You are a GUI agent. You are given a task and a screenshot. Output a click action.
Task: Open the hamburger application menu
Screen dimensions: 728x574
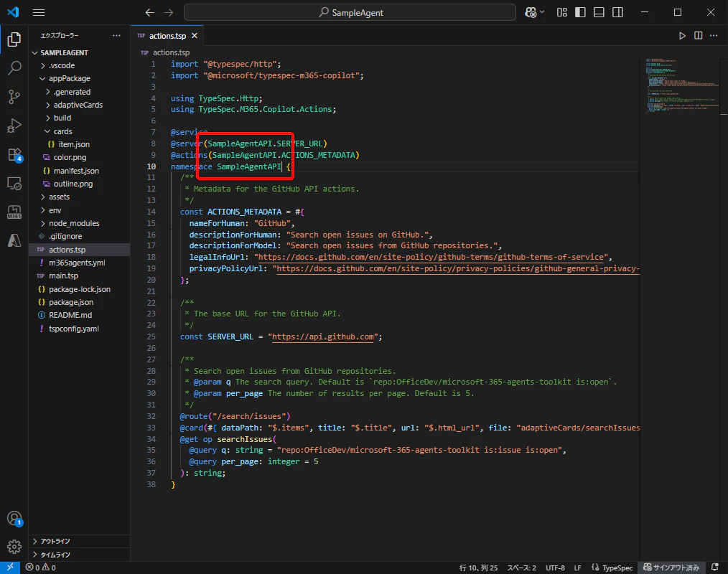tap(39, 12)
